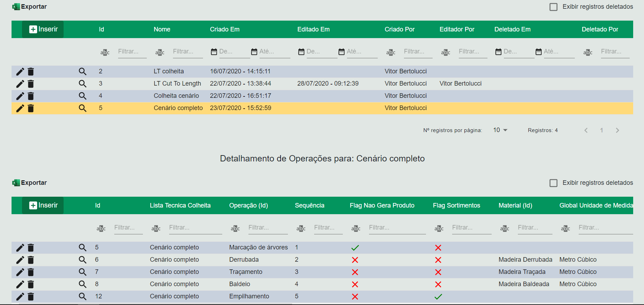Click trash icon for Empilhamento operation
Image resolution: width=644 pixels, height=305 pixels.
click(x=31, y=297)
